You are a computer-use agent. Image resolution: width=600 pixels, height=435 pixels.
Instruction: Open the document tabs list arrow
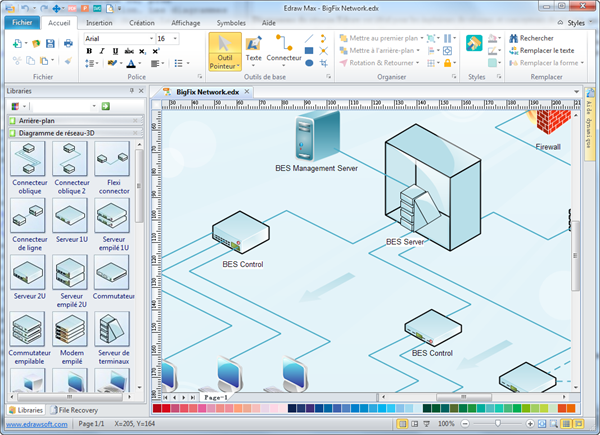point(576,92)
